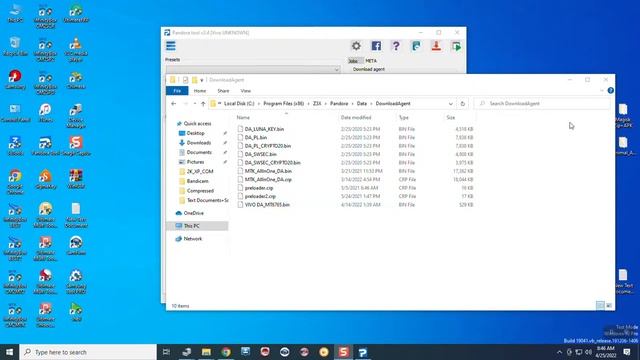Open OneDrive in the navigation pane
The image size is (640, 360).
pos(193,213)
